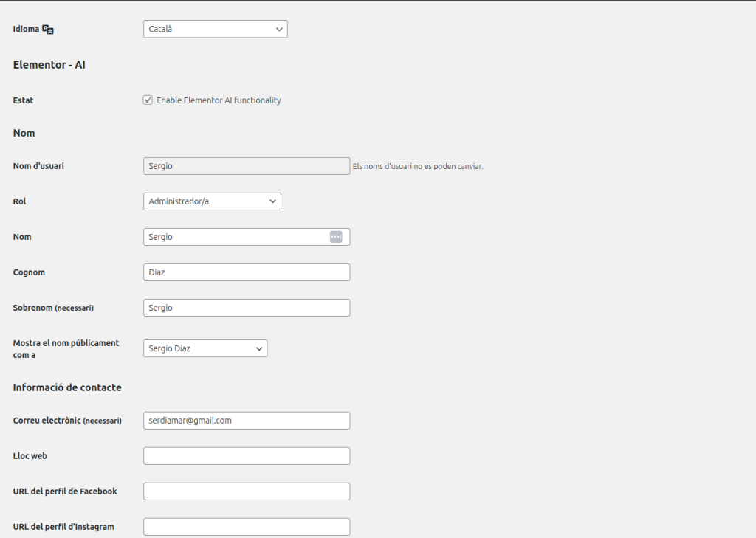Image resolution: width=756 pixels, height=538 pixels.
Task: Expand the Rol dropdown showing Administrador/a
Action: tap(212, 201)
